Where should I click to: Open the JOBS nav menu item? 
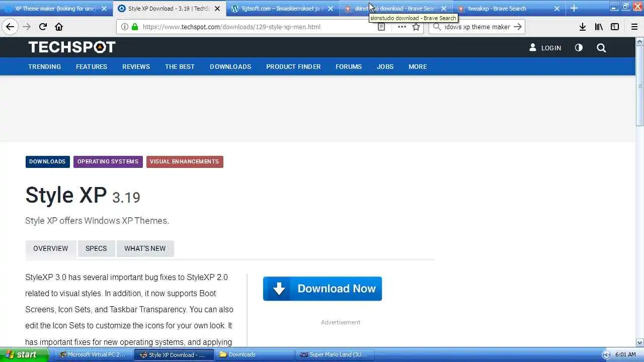point(385,66)
